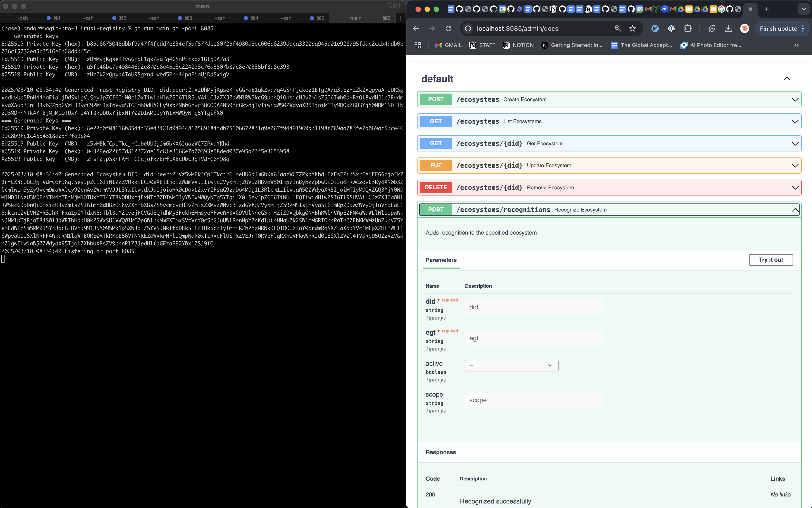View site information icon in address bar
The image size is (812, 508).
coord(468,28)
